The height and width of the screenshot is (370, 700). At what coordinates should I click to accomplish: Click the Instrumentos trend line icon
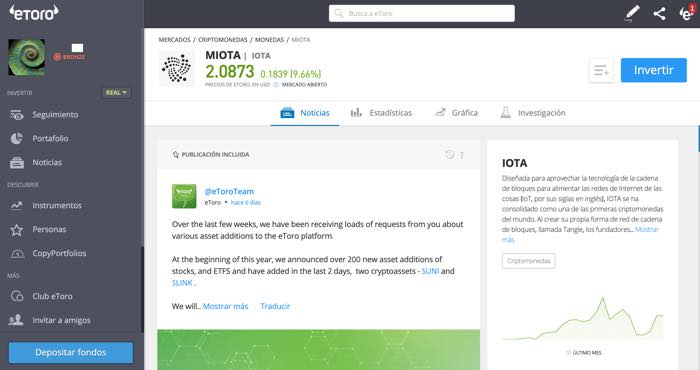(x=17, y=205)
